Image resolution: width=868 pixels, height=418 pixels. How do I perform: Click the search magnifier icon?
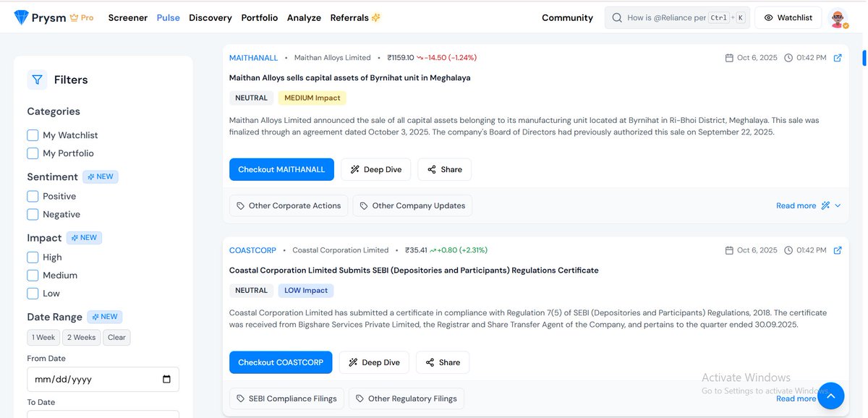(x=617, y=17)
